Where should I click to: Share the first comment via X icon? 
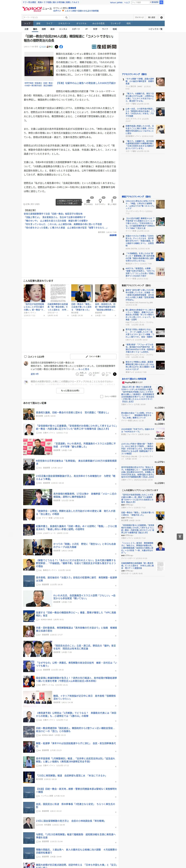click(114, 374)
